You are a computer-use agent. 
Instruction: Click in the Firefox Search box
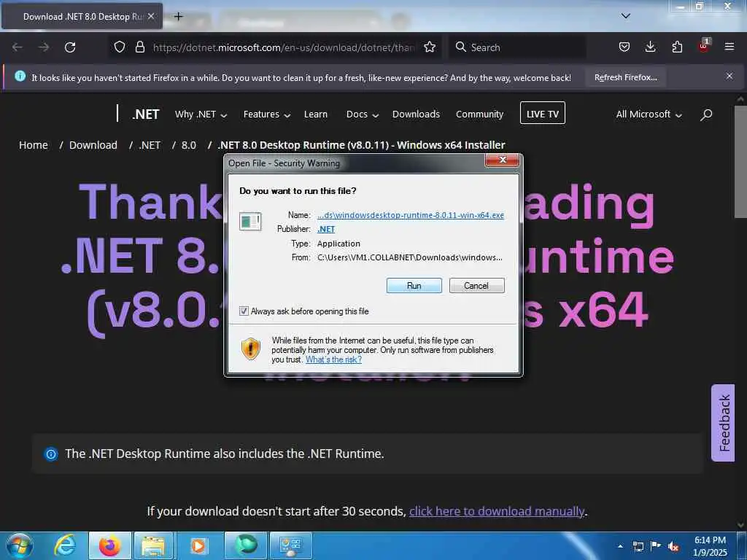click(x=517, y=47)
